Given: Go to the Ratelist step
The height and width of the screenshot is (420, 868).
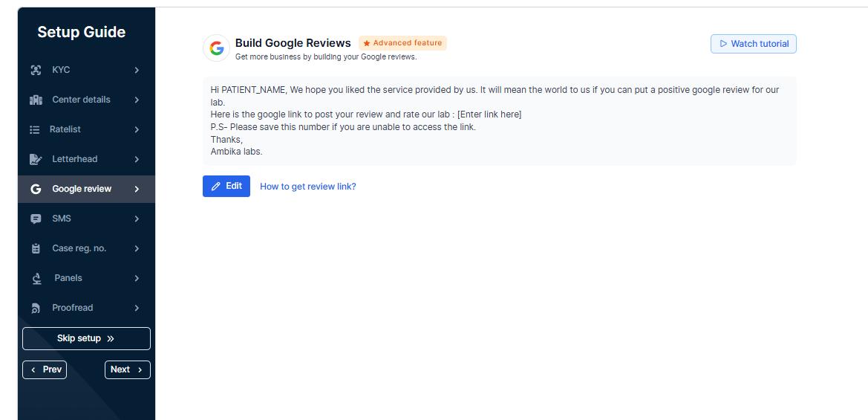Looking at the screenshot, I should 86,129.
